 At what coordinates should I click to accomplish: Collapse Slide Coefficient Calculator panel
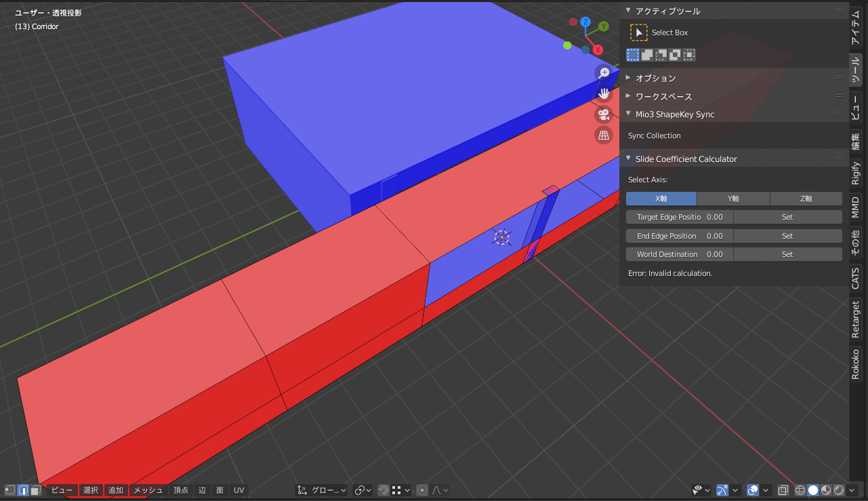628,159
